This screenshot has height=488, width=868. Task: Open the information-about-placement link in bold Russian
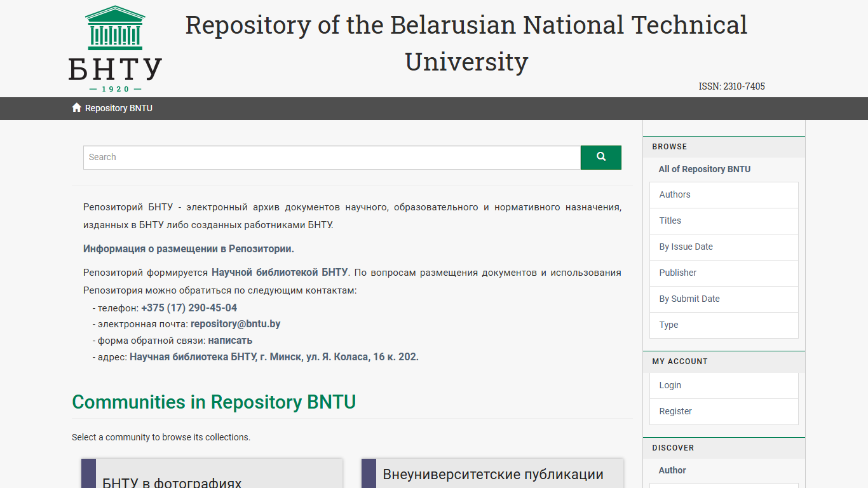(189, 248)
